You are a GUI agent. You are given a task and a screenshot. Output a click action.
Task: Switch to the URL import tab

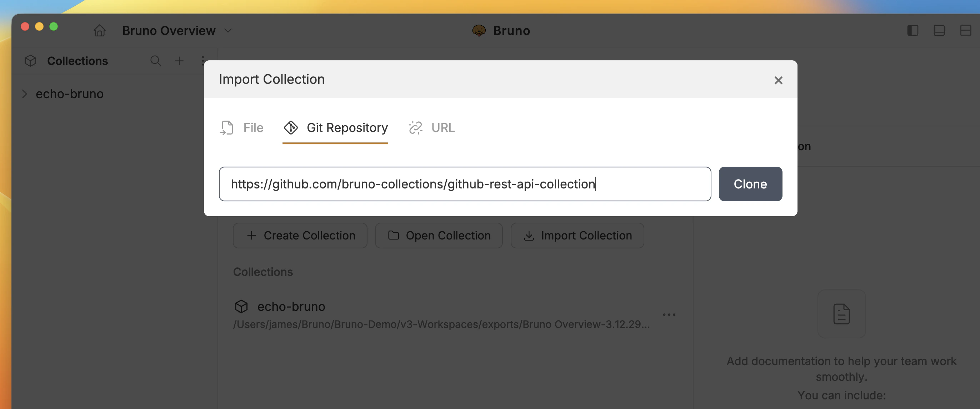coord(432,128)
